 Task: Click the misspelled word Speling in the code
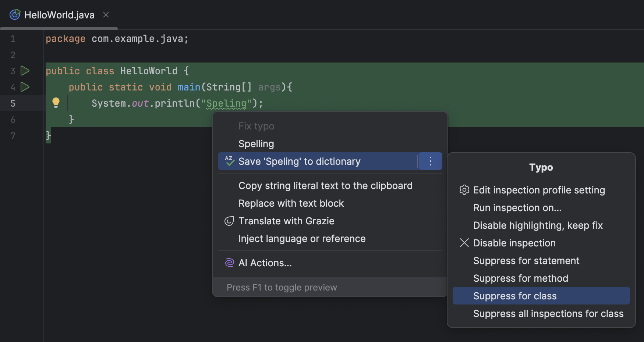tap(226, 103)
